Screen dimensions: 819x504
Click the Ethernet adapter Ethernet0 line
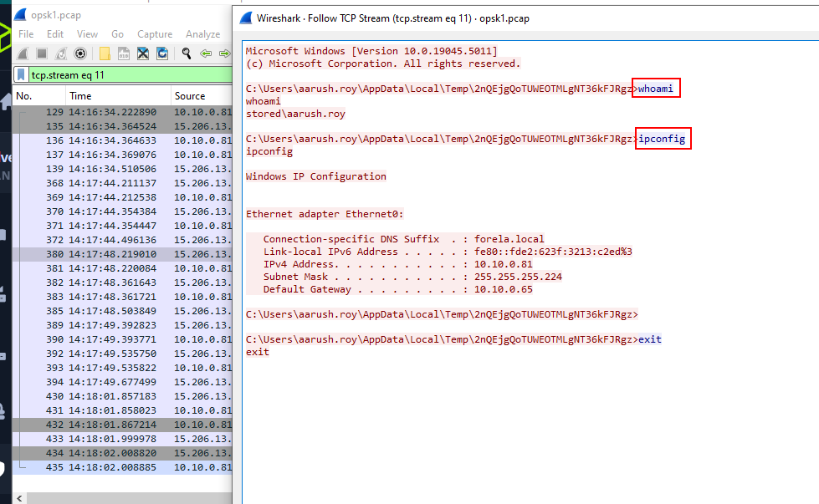[x=325, y=213]
